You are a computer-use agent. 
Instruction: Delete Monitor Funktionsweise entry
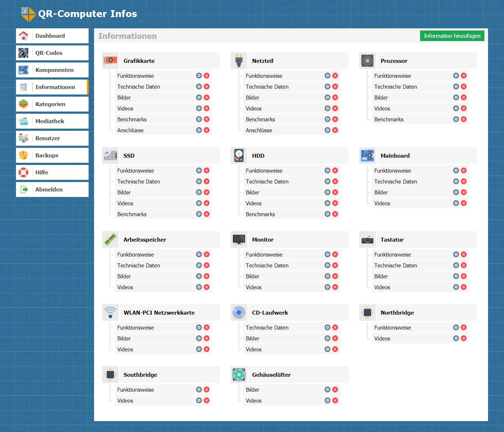click(x=335, y=254)
